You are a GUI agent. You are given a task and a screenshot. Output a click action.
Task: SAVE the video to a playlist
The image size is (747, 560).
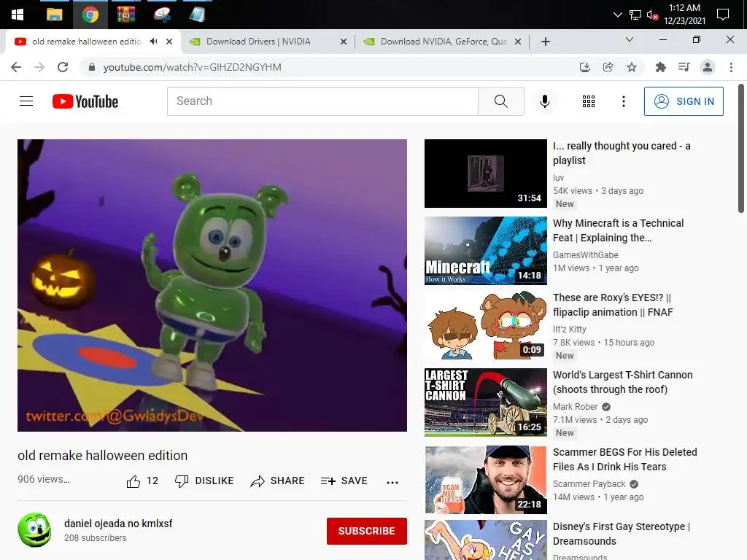coord(344,481)
